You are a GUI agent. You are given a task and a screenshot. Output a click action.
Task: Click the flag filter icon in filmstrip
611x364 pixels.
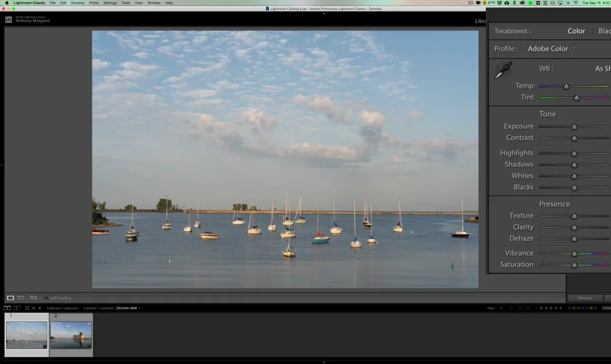pyautogui.click(x=501, y=308)
